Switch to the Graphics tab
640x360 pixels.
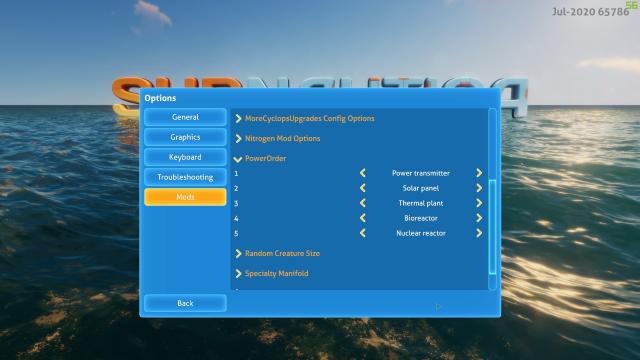click(x=185, y=137)
